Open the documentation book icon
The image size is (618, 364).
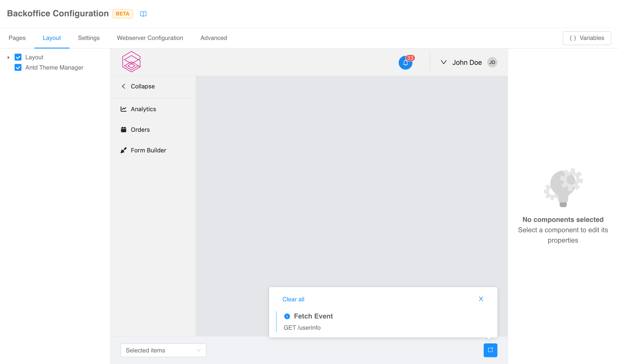pyautogui.click(x=144, y=14)
